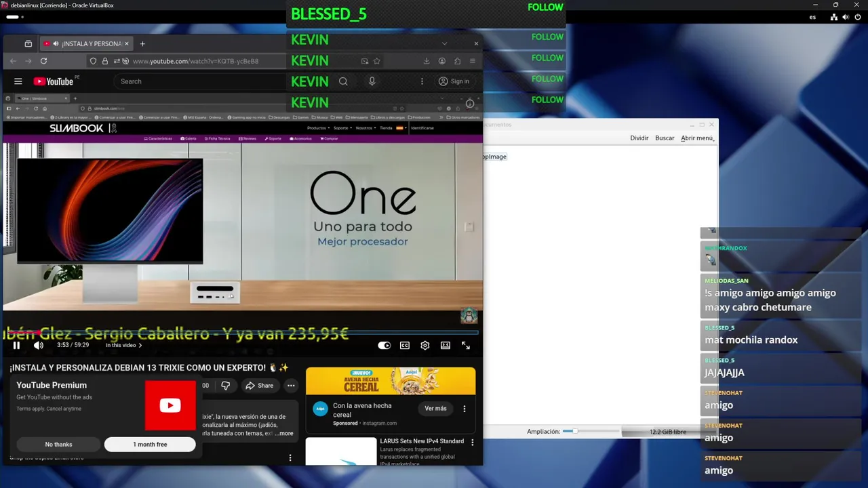Open video settings gear
This screenshot has height=488, width=868.
[x=425, y=345]
